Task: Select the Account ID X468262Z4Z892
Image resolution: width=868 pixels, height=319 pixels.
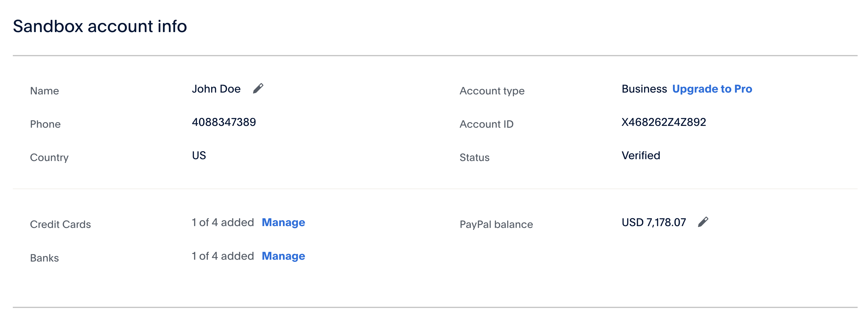Action: pos(664,122)
